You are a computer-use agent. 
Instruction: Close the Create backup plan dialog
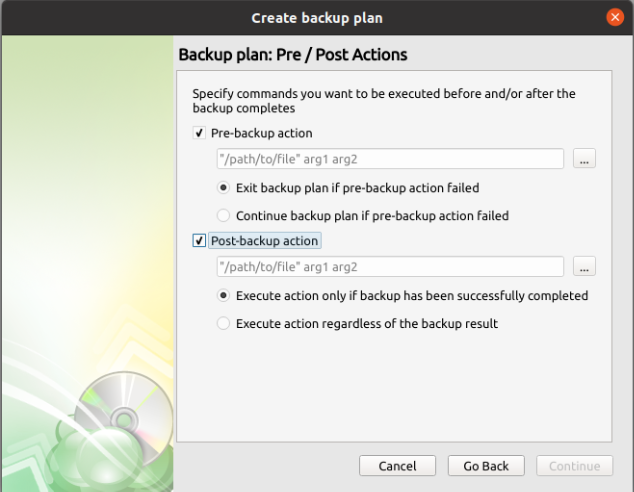coord(616,17)
